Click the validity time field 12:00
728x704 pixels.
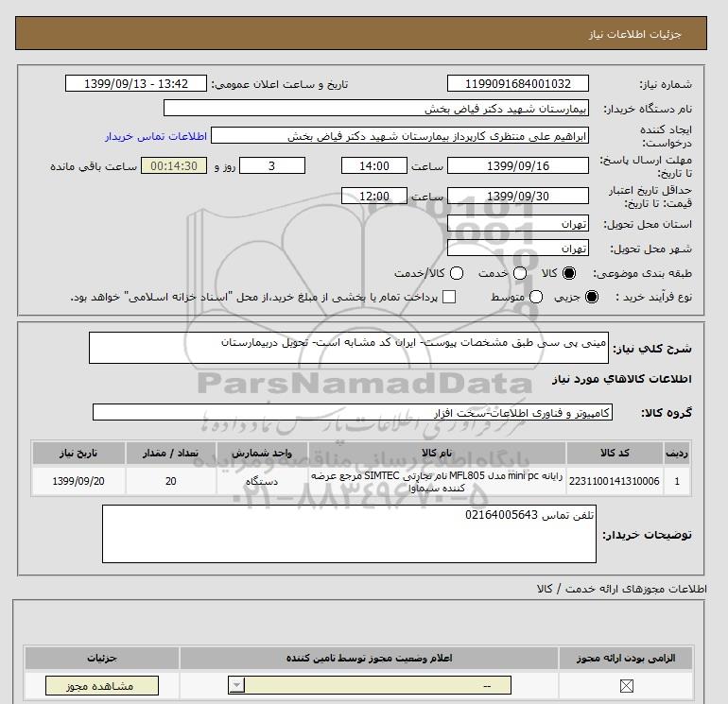pyautogui.click(x=374, y=196)
